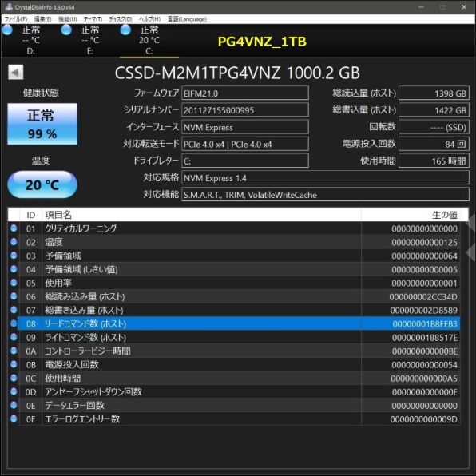Screen dimensions: 476x476
Task: Click status dot for ID 0F row
Action: pyautogui.click(x=14, y=419)
